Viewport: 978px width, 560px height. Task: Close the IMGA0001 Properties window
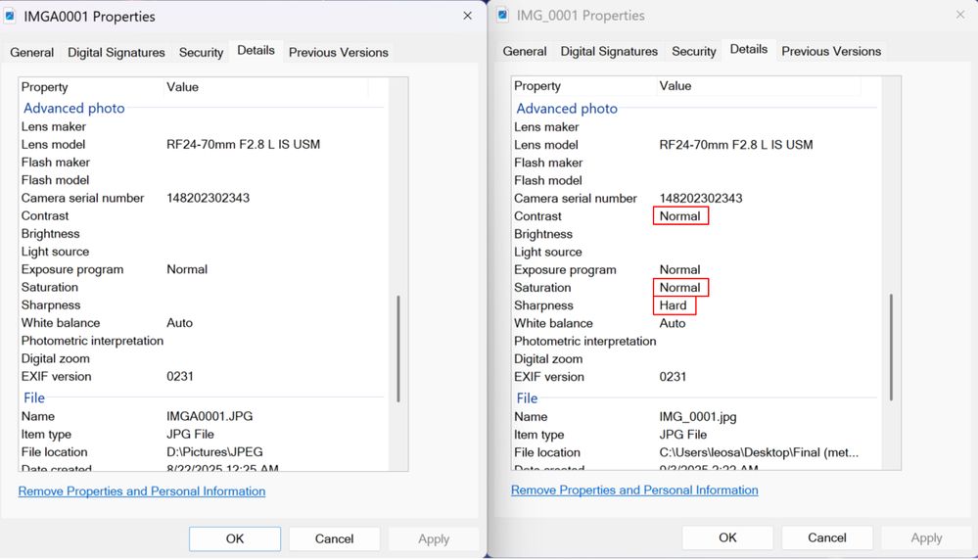click(x=467, y=16)
